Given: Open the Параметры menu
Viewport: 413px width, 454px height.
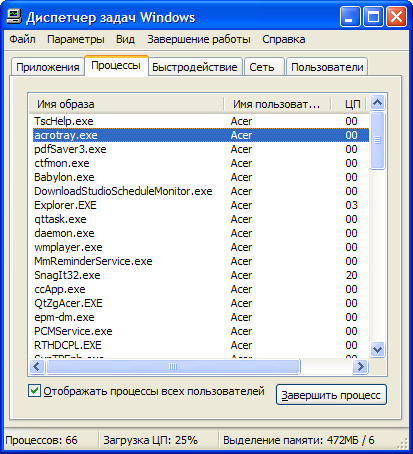Looking at the screenshot, I should tap(76, 39).
